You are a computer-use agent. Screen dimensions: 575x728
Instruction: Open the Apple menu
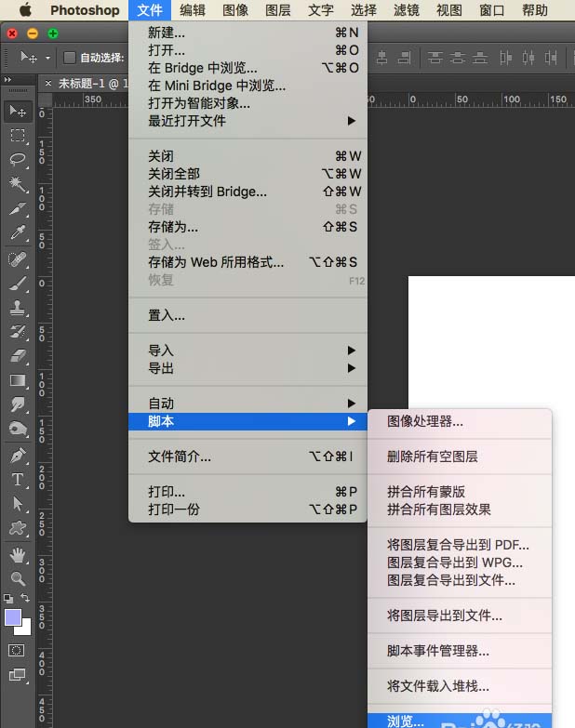click(x=25, y=9)
